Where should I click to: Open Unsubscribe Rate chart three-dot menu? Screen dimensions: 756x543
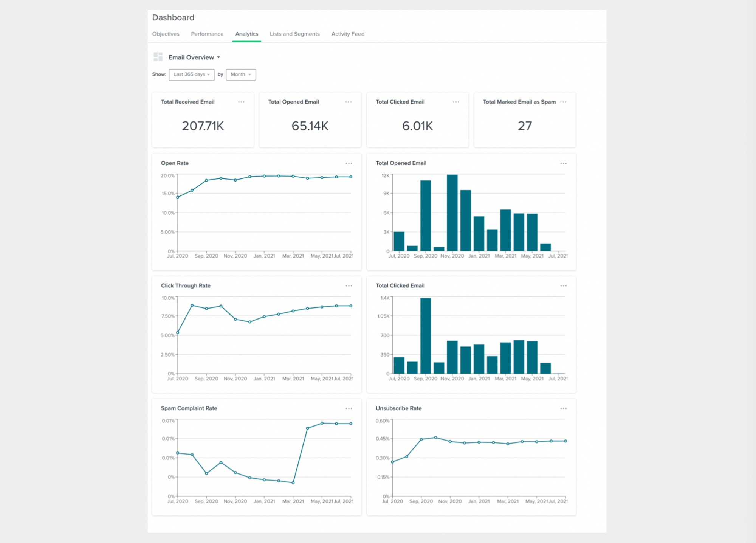click(x=563, y=408)
